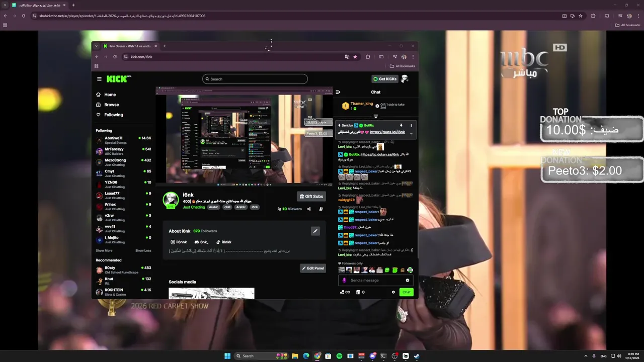The width and height of the screenshot is (644, 362).
Task: Open the 6nk_ Discord link
Action: point(201,242)
